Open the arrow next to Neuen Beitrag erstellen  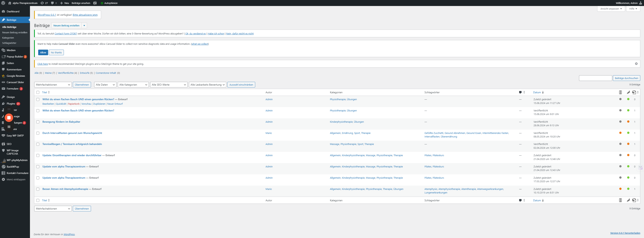click(84, 25)
